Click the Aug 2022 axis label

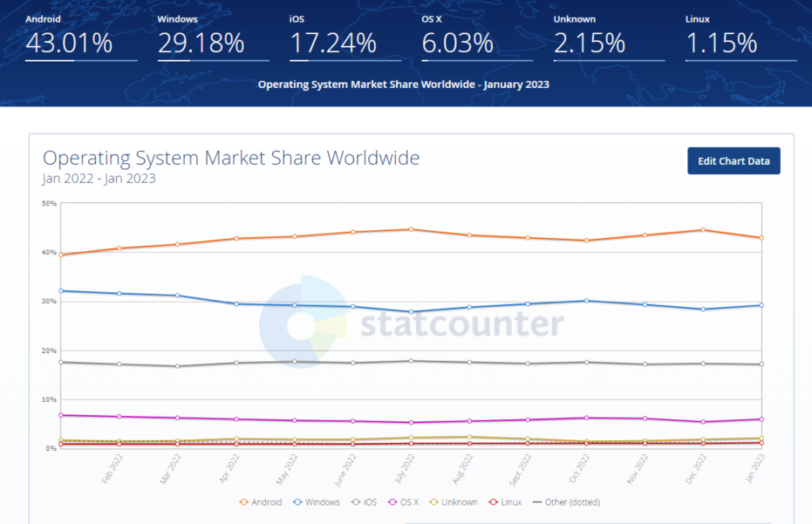462,468
